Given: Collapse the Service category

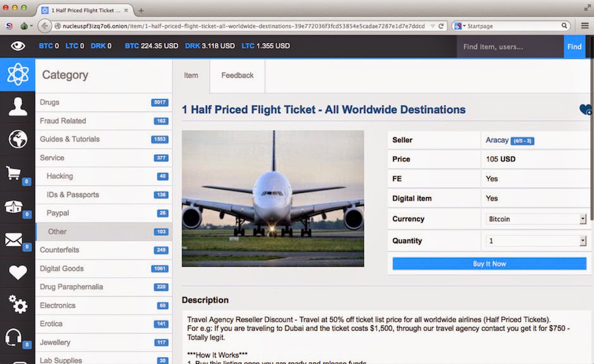Looking at the screenshot, I should (104, 157).
